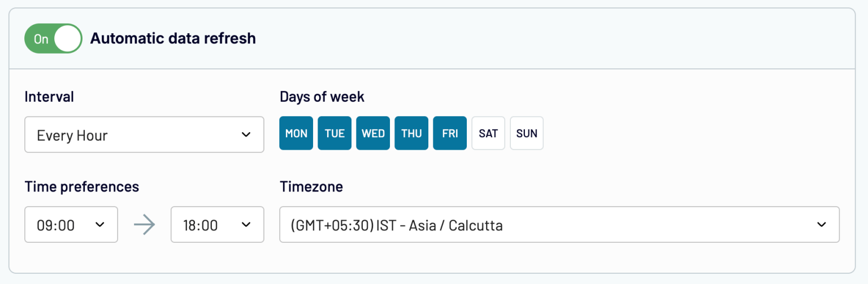The image size is (868, 284).
Task: Turn off the Automatic data refresh switch
Action: pyautogui.click(x=53, y=39)
